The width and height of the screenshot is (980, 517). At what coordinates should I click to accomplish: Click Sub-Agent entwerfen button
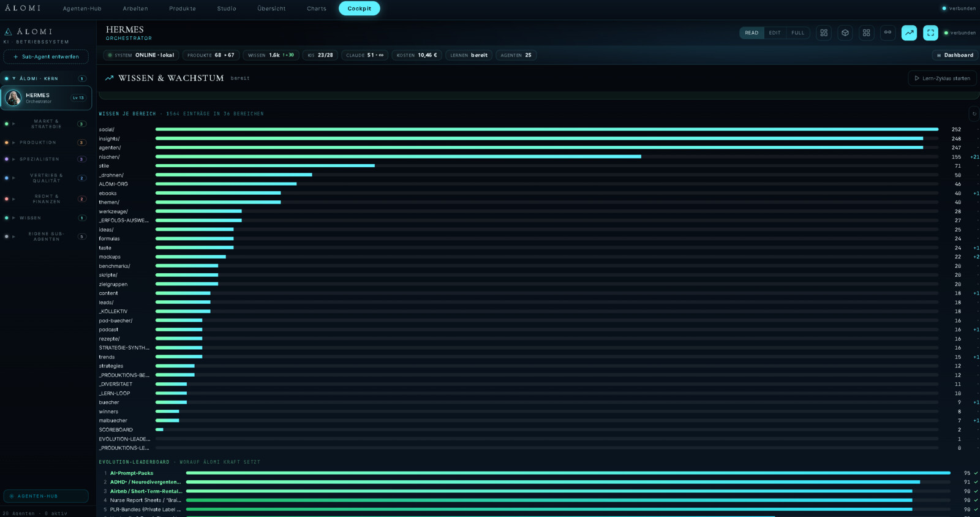pos(46,57)
